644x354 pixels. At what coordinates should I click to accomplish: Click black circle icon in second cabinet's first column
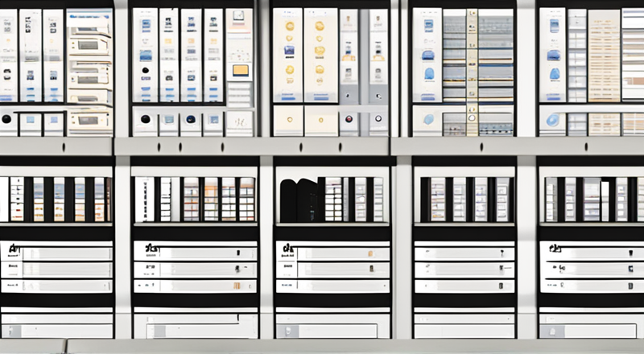145,119
